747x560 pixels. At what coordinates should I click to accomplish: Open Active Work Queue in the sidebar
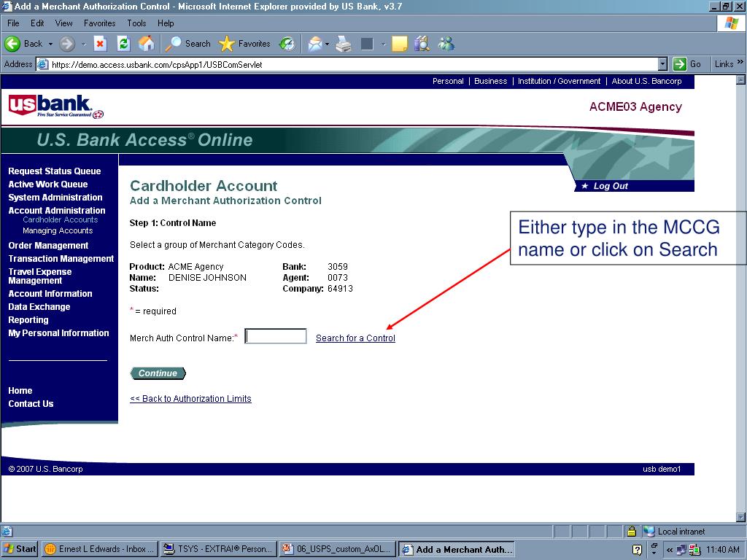tap(47, 184)
